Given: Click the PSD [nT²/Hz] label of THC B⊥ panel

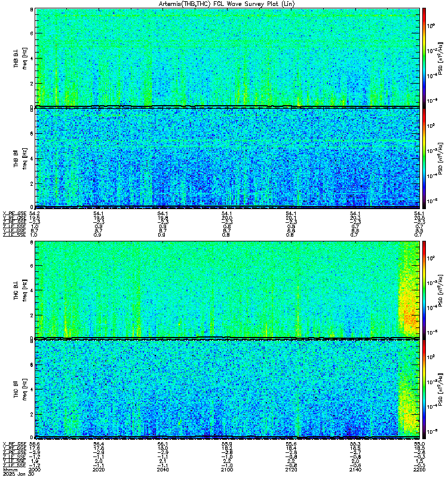Looking at the screenshot, I should pyautogui.click(x=441, y=290).
